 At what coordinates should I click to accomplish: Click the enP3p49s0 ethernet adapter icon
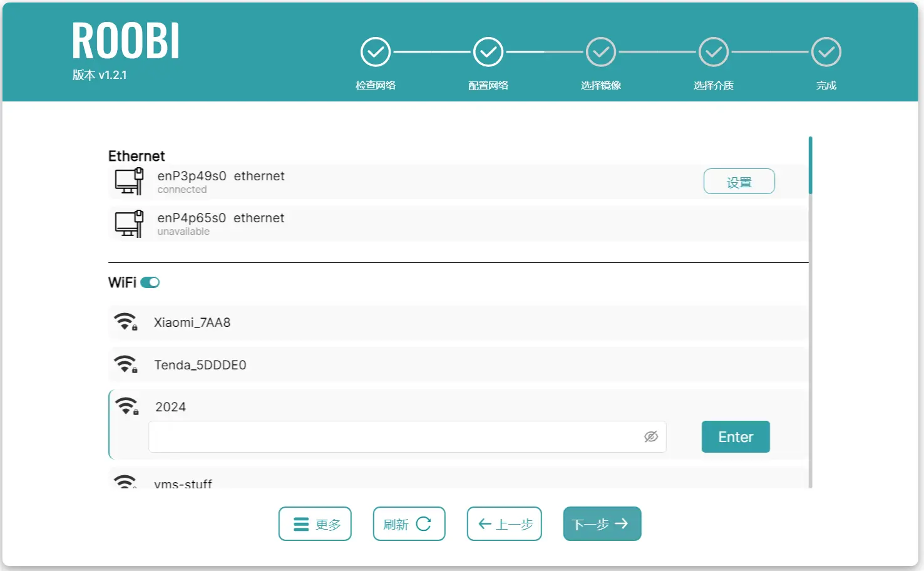(x=130, y=182)
